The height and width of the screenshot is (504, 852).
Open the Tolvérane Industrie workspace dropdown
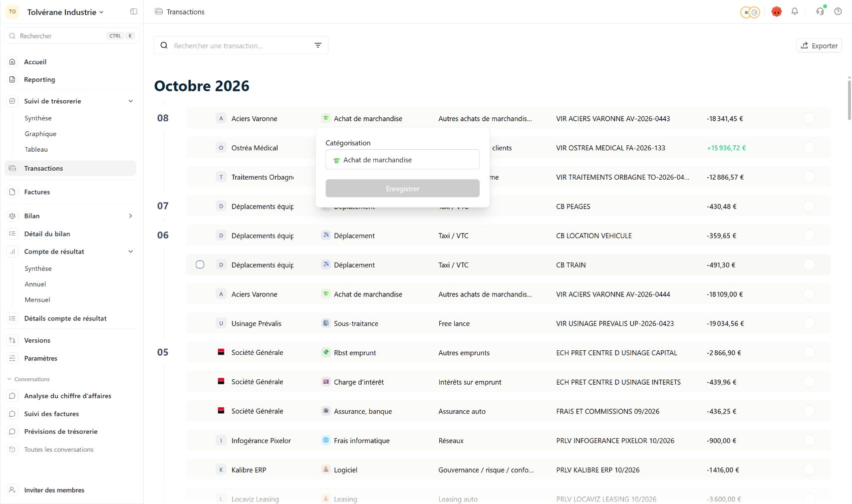[65, 12]
